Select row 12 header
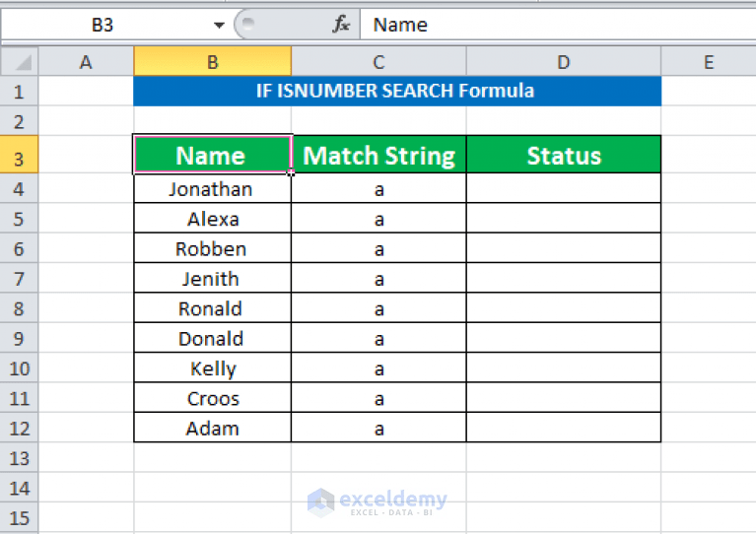The width and height of the screenshot is (756, 534). (x=19, y=428)
